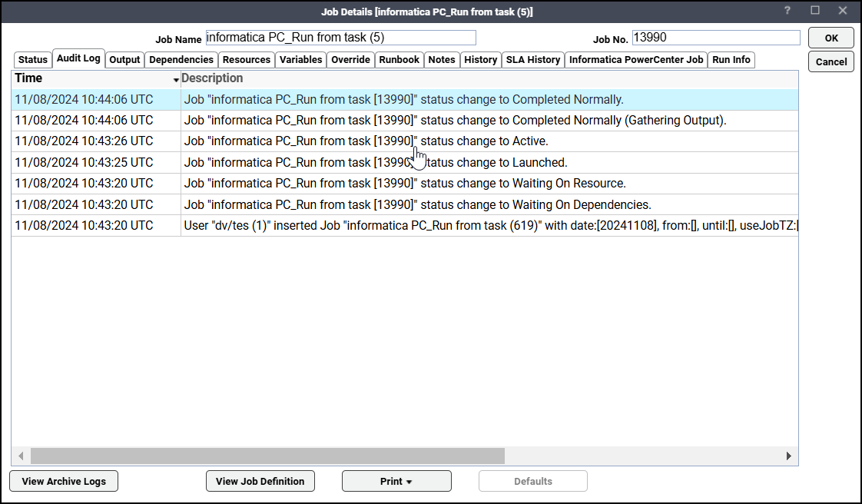This screenshot has width=862, height=504.
Task: Open the Override tab
Action: pyautogui.click(x=351, y=60)
